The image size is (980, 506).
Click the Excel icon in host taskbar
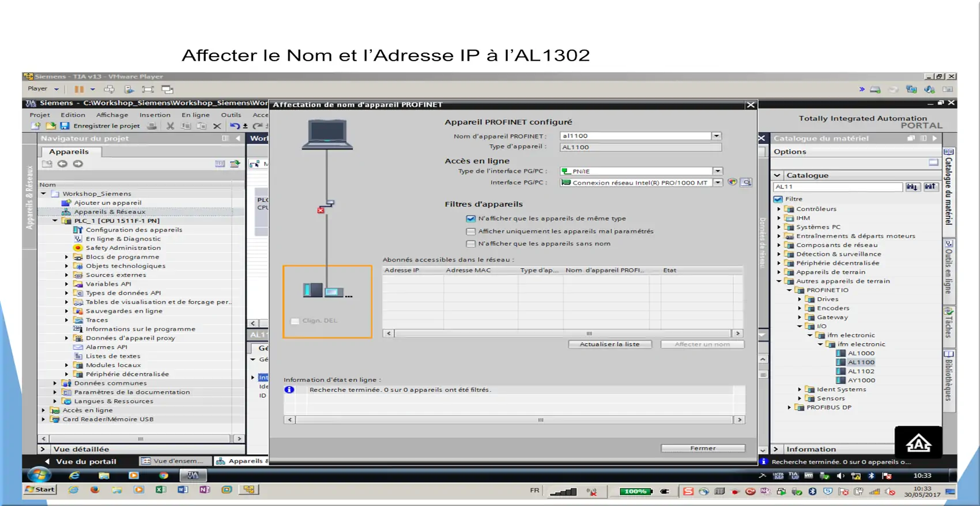click(x=161, y=490)
